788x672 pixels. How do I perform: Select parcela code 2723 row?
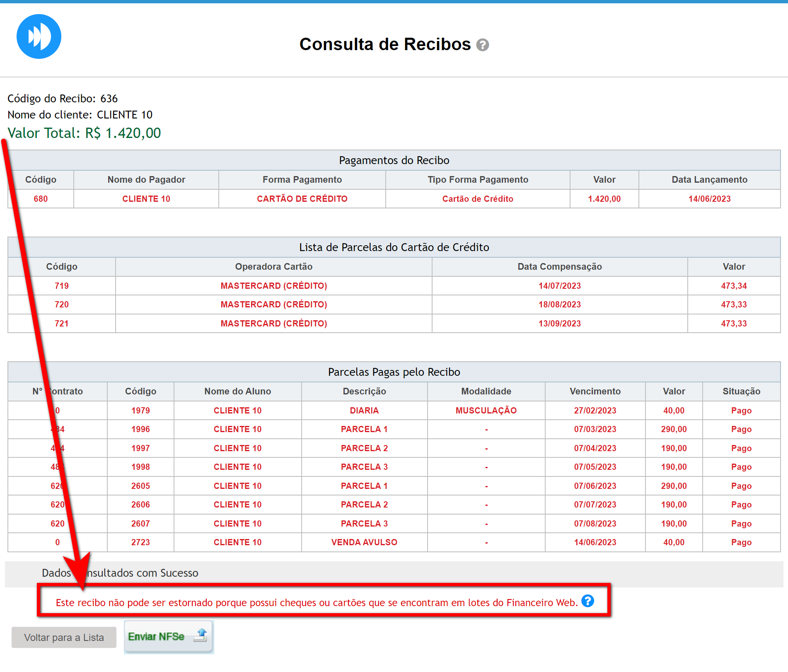pos(140,542)
